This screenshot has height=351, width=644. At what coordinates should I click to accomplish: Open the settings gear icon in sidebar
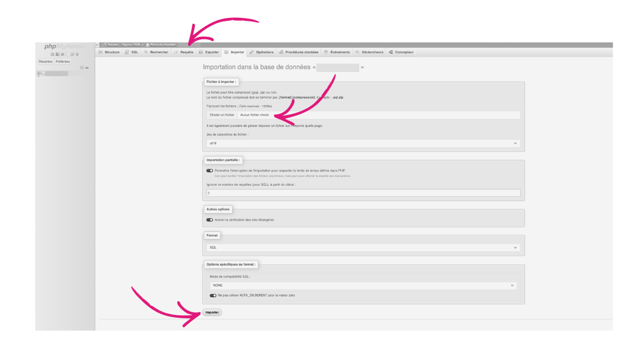pyautogui.click(x=72, y=54)
